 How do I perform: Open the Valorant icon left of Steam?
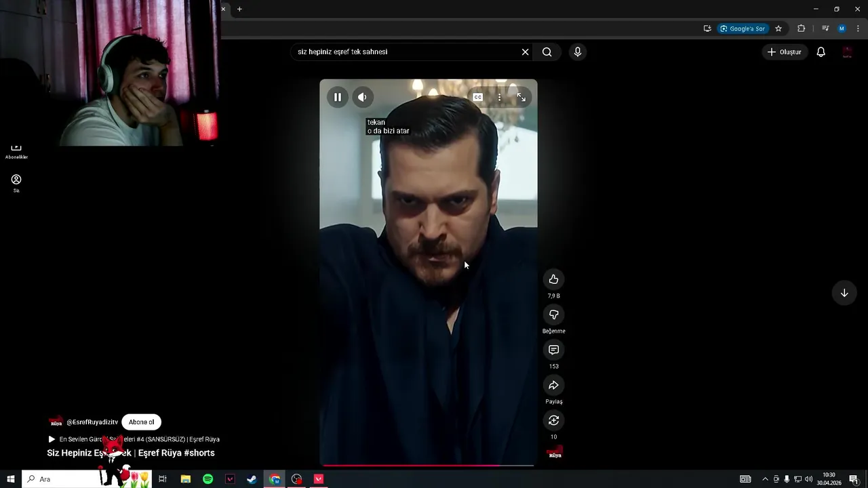click(230, 479)
